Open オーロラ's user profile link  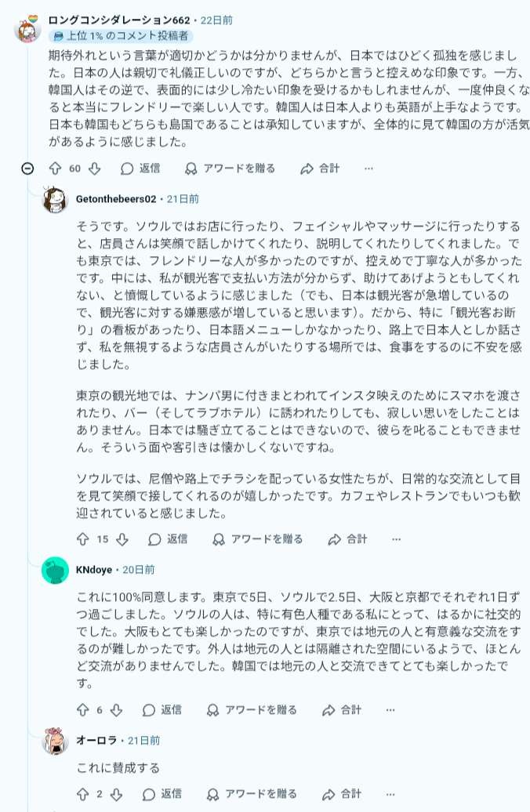click(96, 740)
